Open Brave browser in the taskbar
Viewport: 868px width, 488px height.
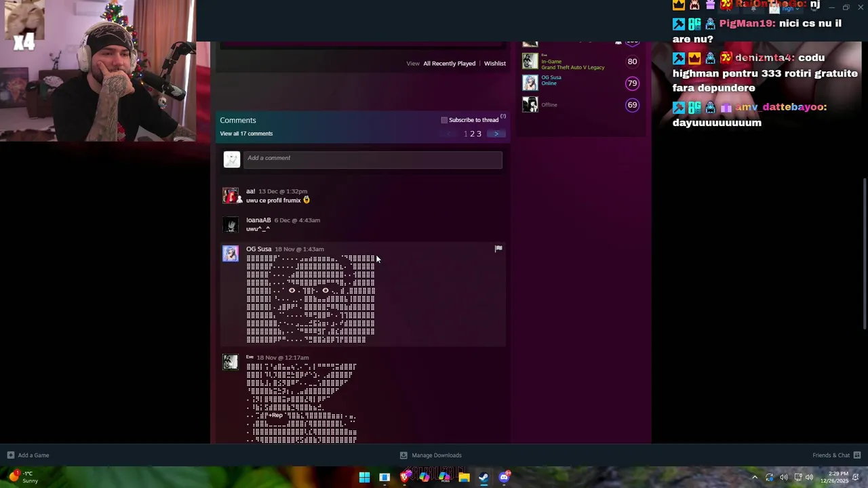[x=405, y=477]
